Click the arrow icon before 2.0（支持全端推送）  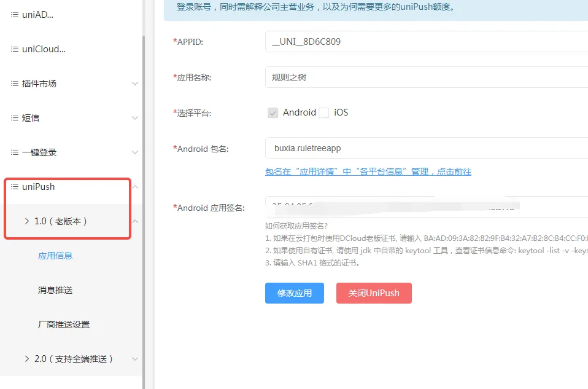27,359
